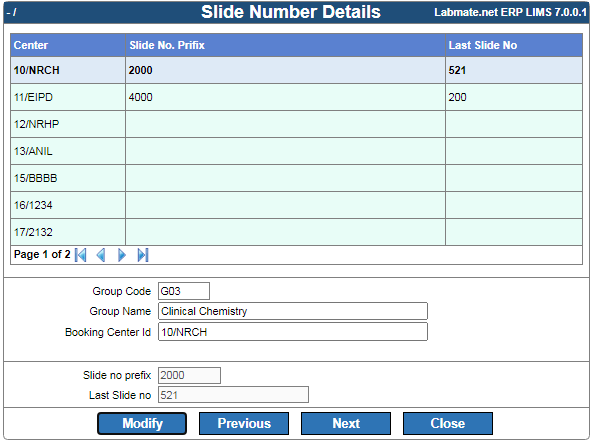Go to previous page arrow icon
Screen dimensions: 592x441
click(101, 255)
